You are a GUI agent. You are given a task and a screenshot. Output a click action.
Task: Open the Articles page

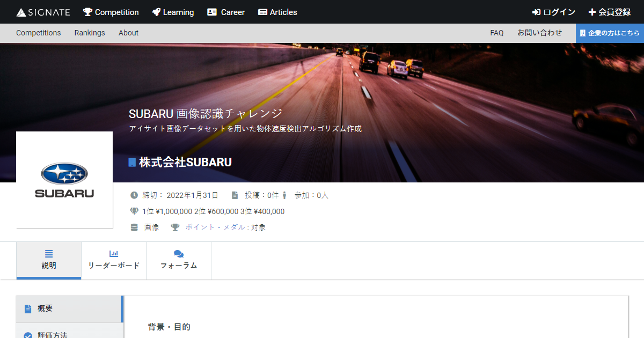point(277,12)
